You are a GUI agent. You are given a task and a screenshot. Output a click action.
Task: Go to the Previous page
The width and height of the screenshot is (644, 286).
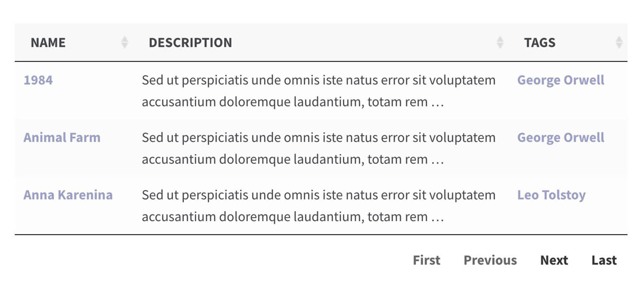coord(490,260)
